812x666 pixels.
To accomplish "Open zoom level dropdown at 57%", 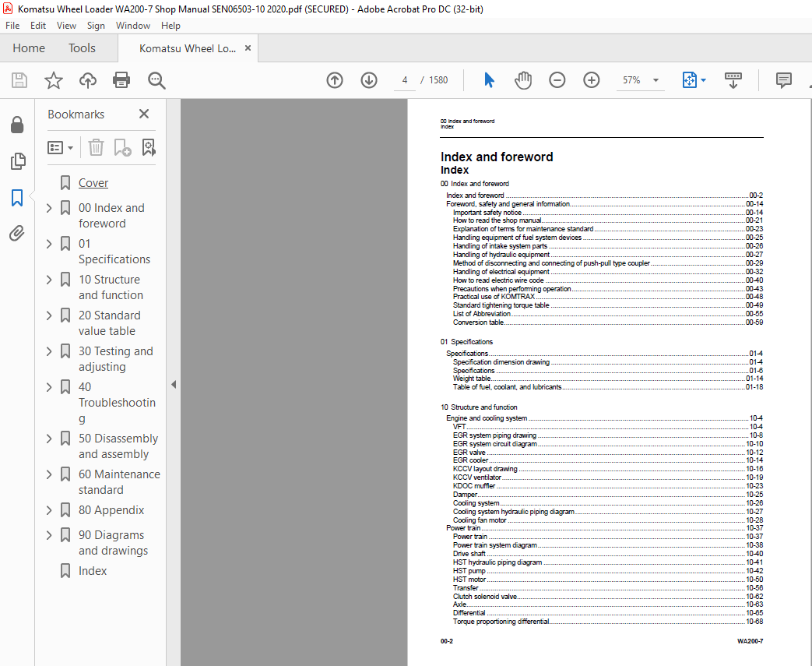I will (656, 80).
